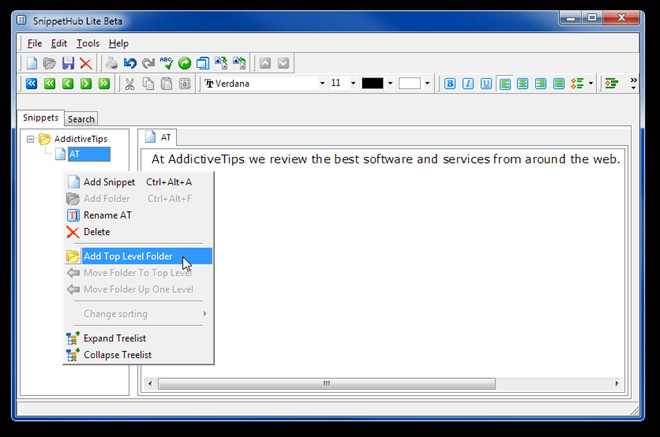Select the AT document tab
Viewport: 660px width, 437px height.
click(158, 137)
